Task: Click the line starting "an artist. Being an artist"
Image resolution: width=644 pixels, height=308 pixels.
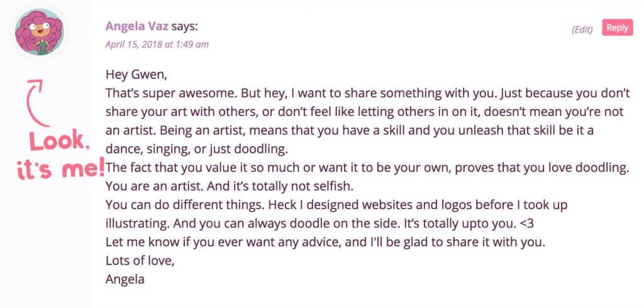Action: coord(350,131)
